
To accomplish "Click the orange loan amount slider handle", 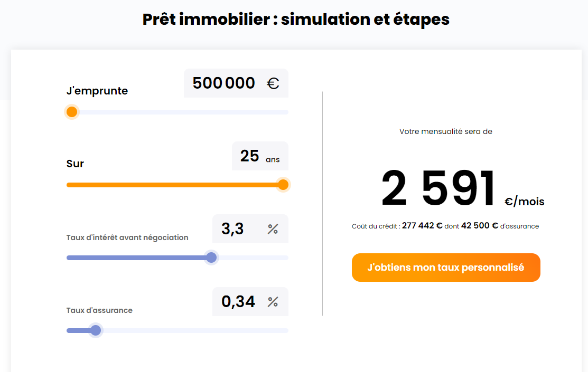I will [72, 112].
